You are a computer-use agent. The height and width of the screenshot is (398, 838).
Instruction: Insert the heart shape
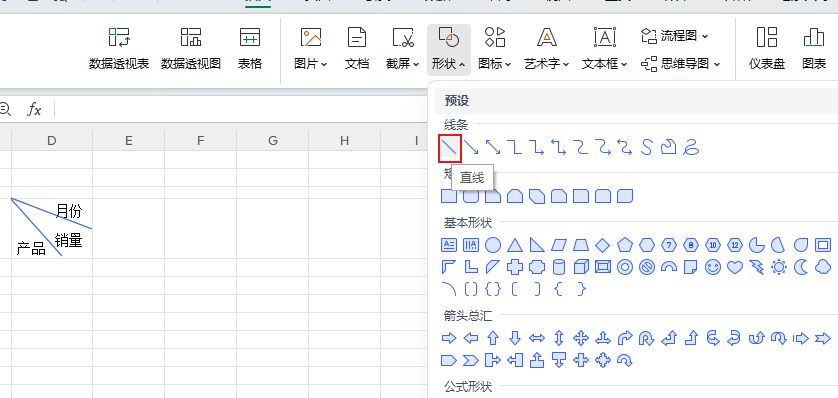735,267
